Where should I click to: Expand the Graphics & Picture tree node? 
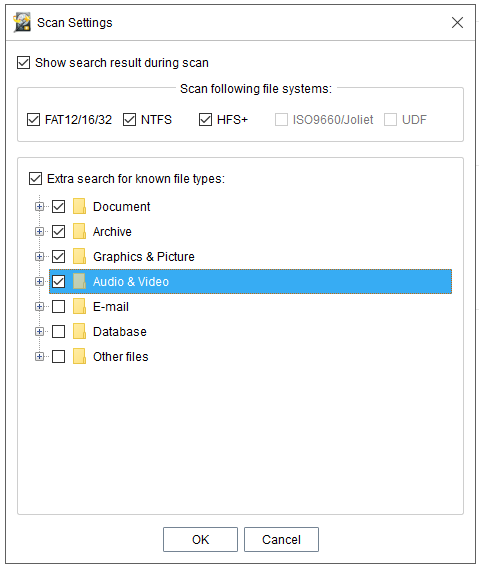click(x=39, y=256)
